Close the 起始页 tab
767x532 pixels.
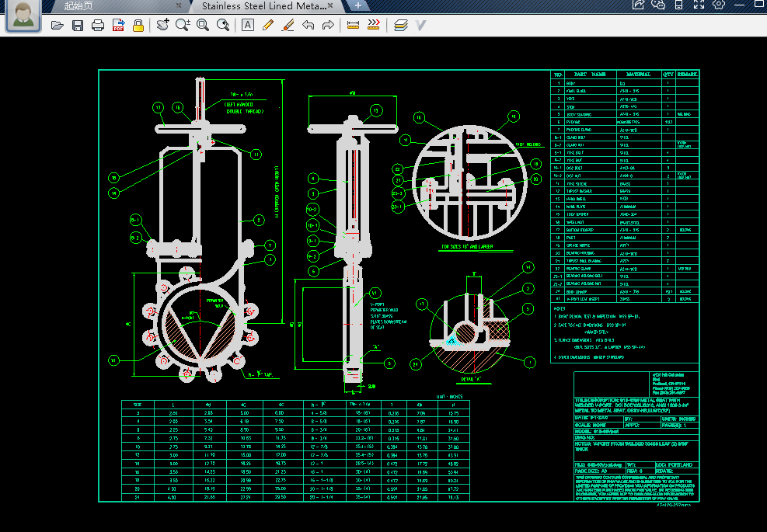tap(179, 6)
